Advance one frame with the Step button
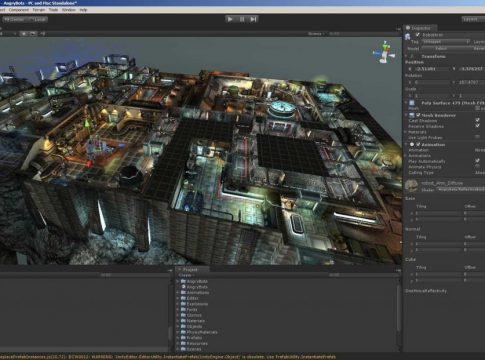 click(253, 19)
